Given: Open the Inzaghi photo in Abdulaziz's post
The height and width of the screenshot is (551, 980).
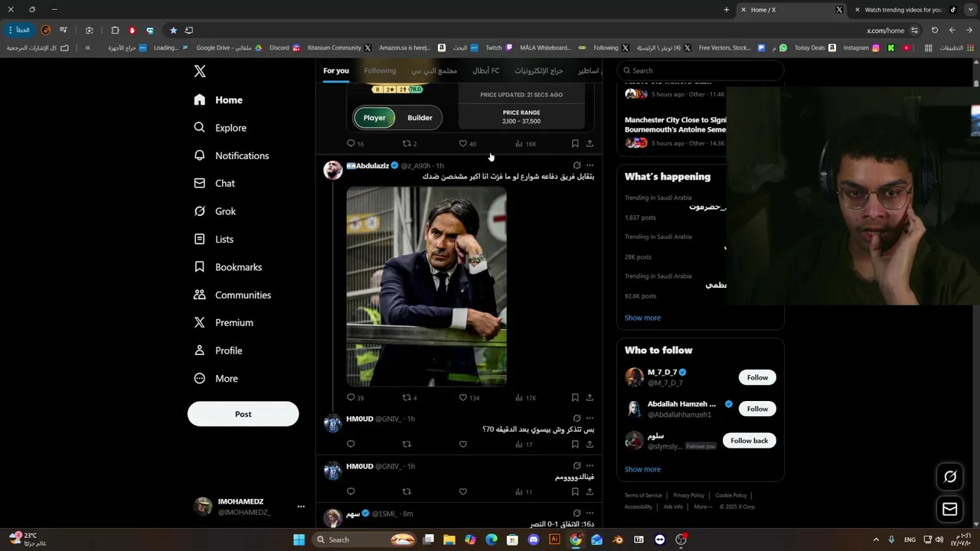Looking at the screenshot, I should point(426,286).
